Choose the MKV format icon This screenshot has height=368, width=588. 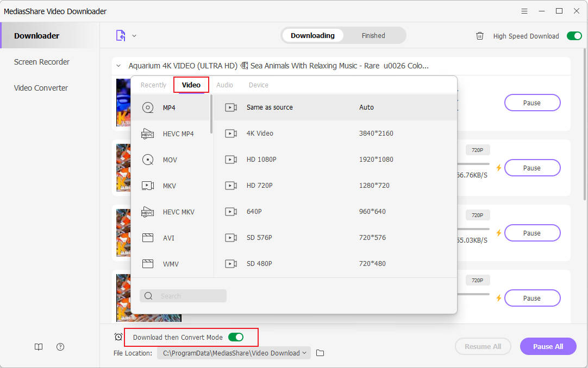click(148, 186)
